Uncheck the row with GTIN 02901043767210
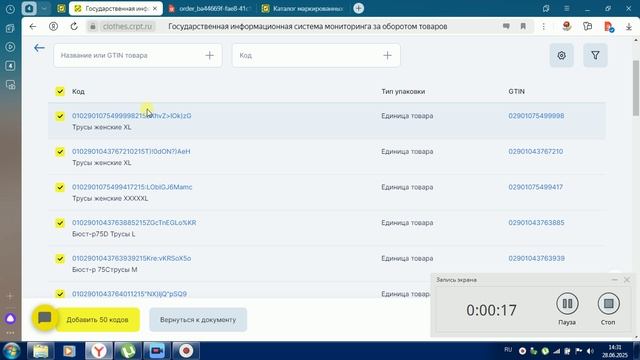The height and width of the screenshot is (360, 640). (60, 151)
